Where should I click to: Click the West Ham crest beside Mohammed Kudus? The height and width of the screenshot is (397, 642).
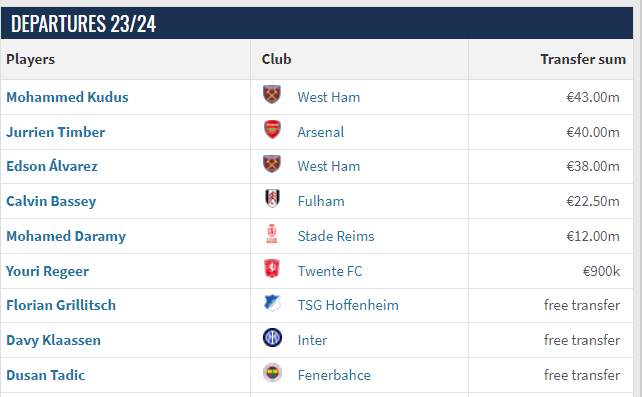click(x=272, y=95)
